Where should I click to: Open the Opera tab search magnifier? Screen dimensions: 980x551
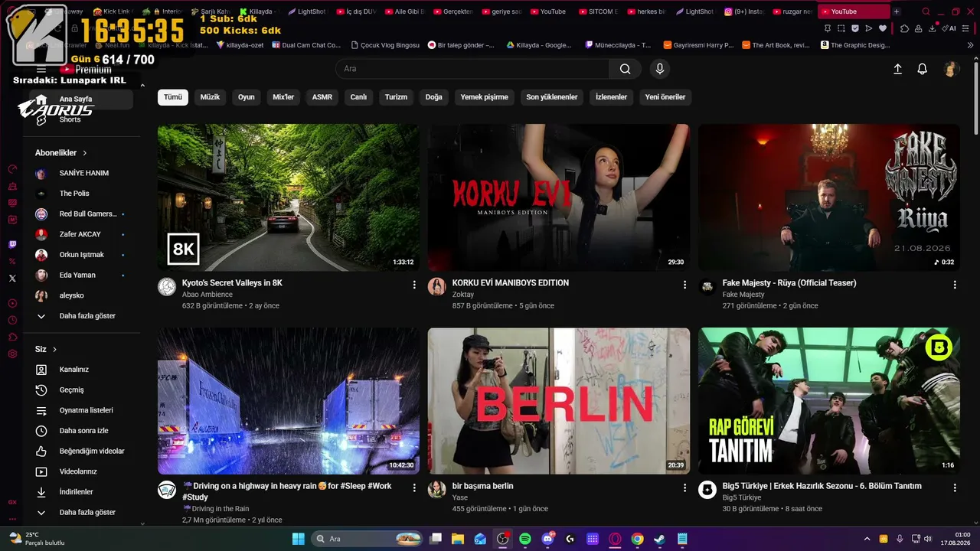pos(926,11)
